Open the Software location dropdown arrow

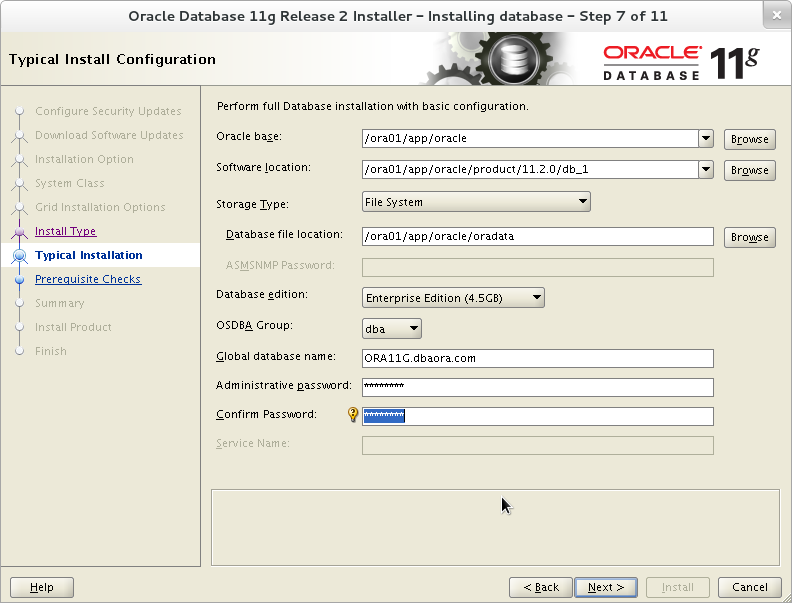[706, 170]
